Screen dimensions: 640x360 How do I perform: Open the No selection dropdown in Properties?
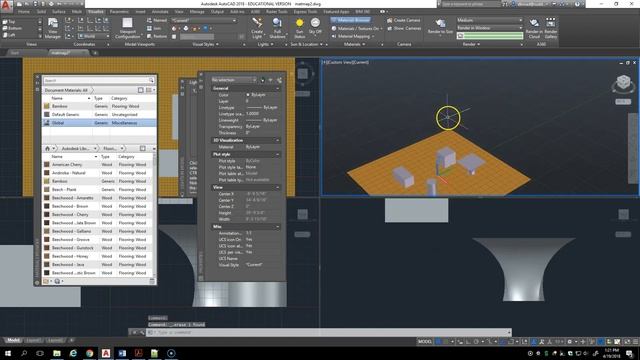pyautogui.click(x=234, y=80)
